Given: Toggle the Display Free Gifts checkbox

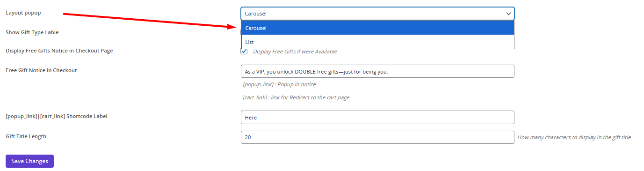Looking at the screenshot, I should coord(244,52).
